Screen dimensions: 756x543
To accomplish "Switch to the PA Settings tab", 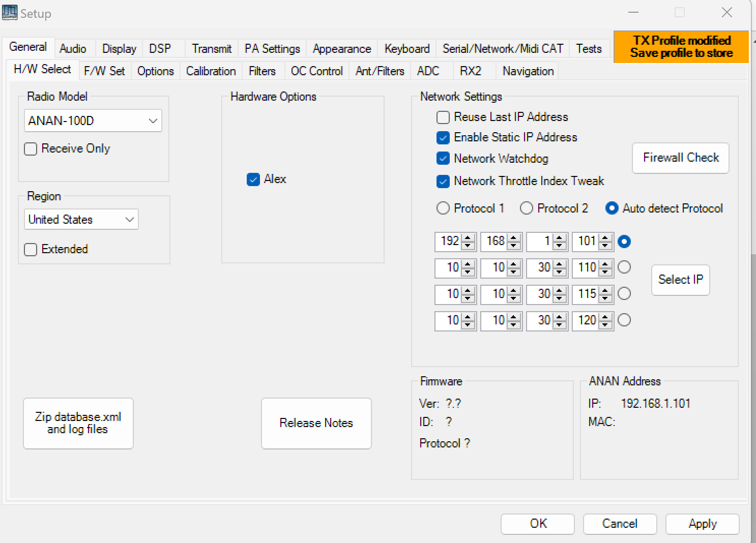I will 272,49.
